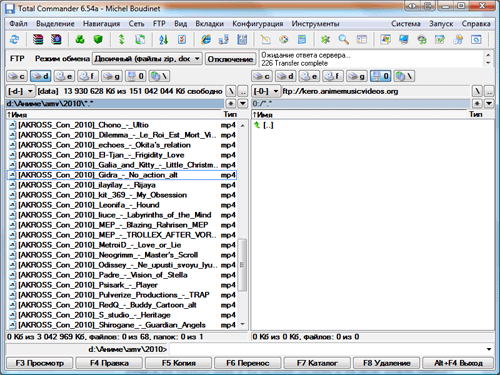The width and height of the screenshot is (500, 375).
Task: Switch left panel to drive c
Action: pyautogui.click(x=17, y=76)
